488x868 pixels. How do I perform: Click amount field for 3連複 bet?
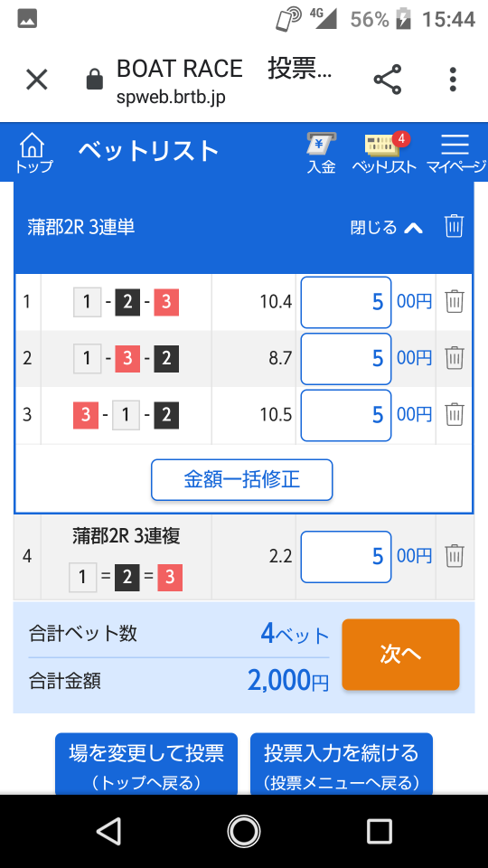coord(346,557)
